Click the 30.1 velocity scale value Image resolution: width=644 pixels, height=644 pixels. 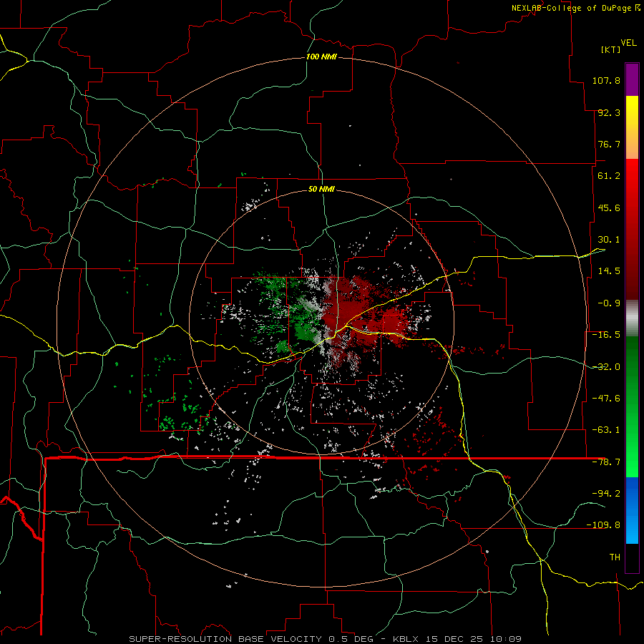click(x=609, y=240)
